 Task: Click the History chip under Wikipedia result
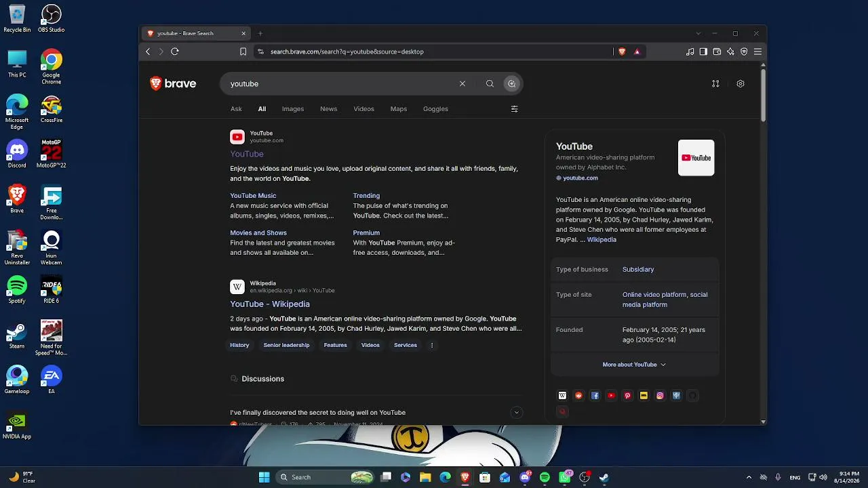(239, 346)
